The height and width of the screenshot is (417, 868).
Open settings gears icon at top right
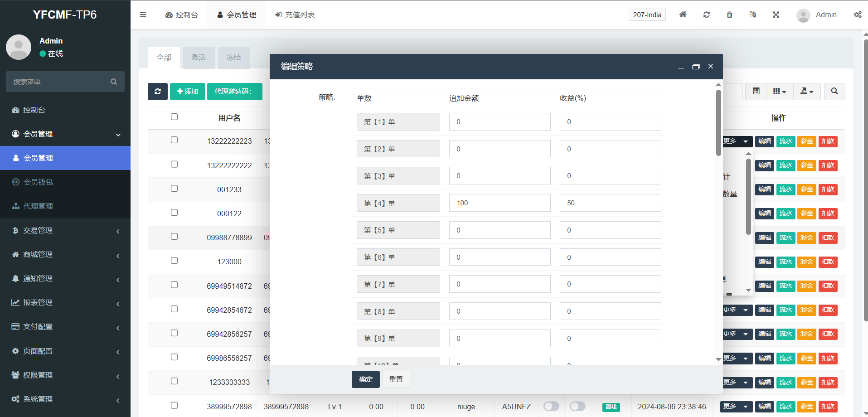tap(858, 15)
